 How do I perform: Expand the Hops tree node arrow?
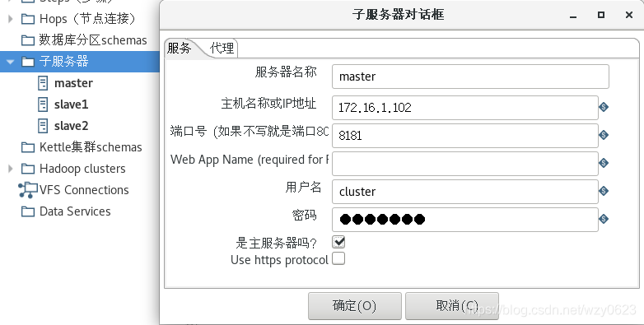(11, 19)
